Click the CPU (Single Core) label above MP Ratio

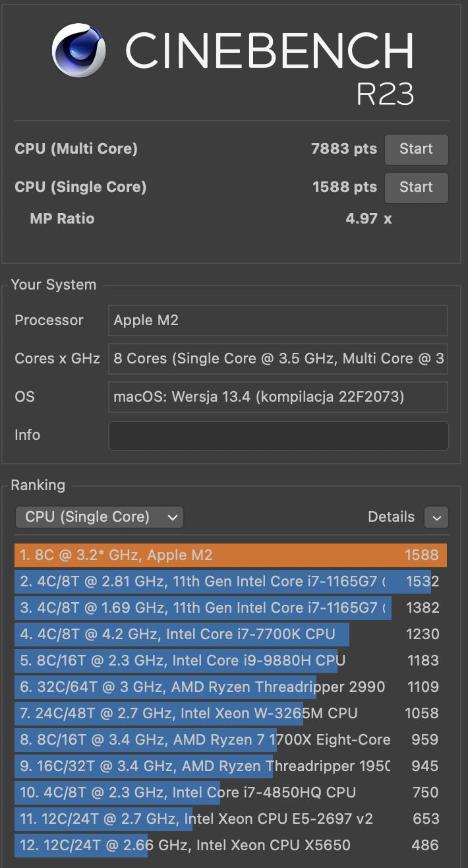point(80,187)
